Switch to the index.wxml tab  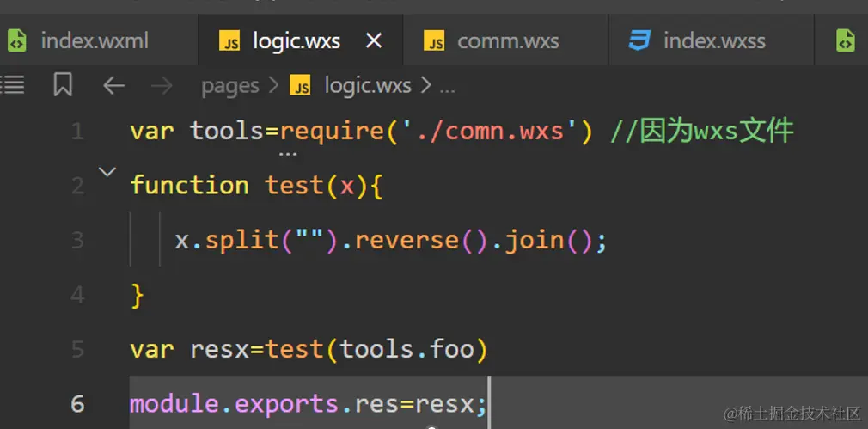click(99, 40)
